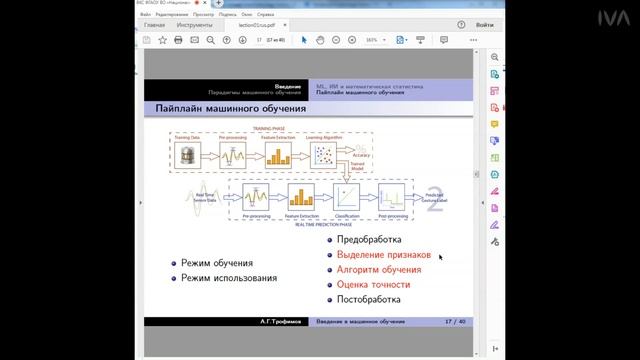Click the footer author name А.Г.Трофимов
The image size is (640, 360).
click(281, 322)
